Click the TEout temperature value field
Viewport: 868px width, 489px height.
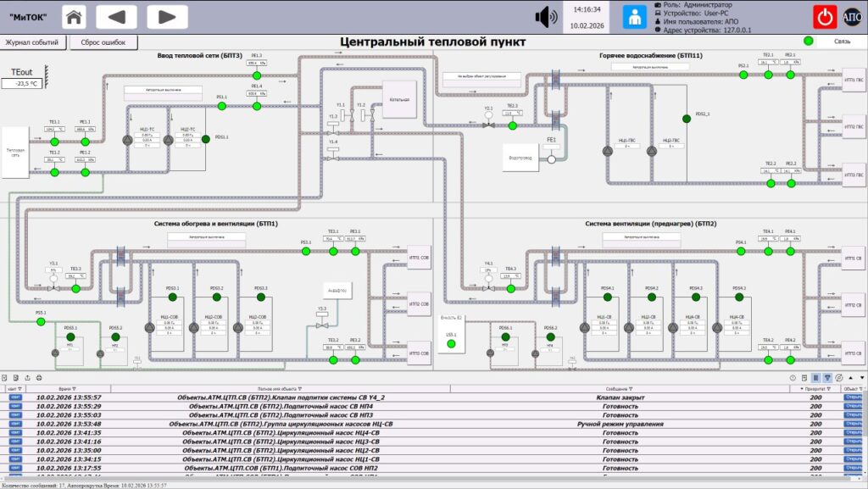21,84
